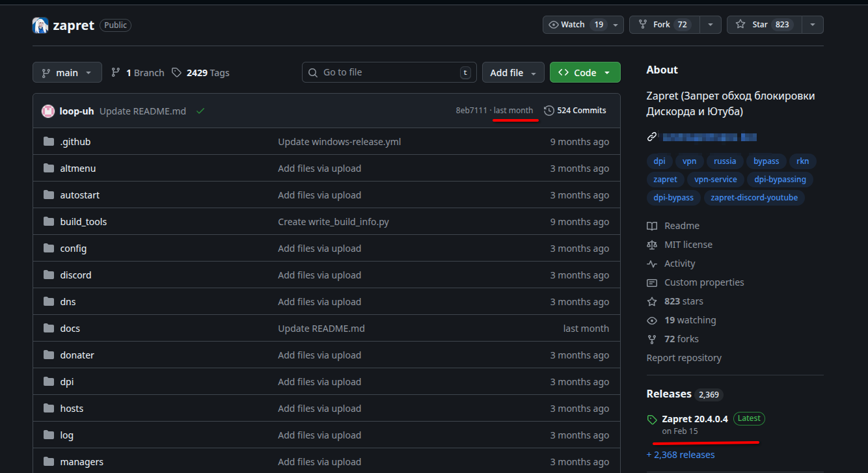View the '+ 2,368 releases' link
The width and height of the screenshot is (868, 473).
click(x=681, y=455)
